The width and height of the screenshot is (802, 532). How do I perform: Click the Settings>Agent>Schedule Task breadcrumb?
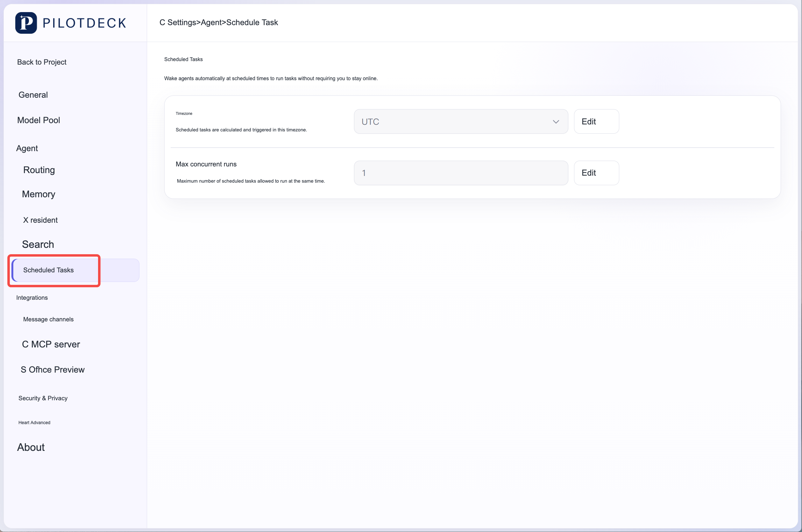[x=219, y=22]
